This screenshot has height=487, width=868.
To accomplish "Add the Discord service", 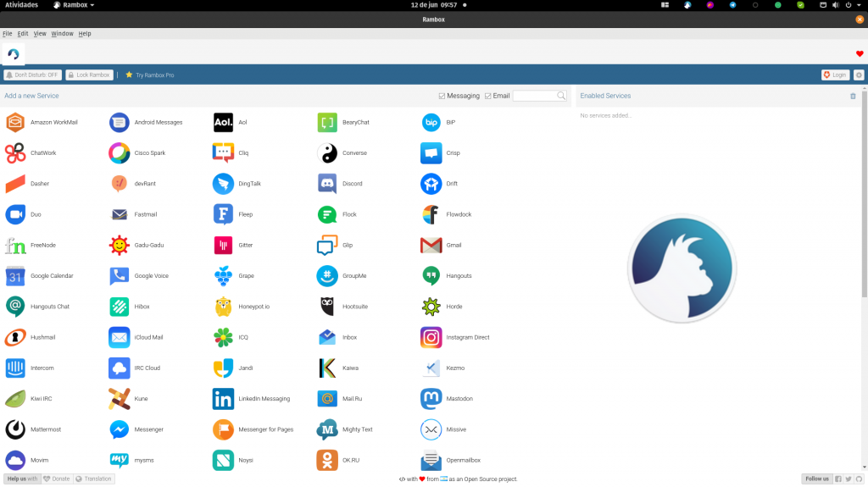I will click(x=340, y=184).
